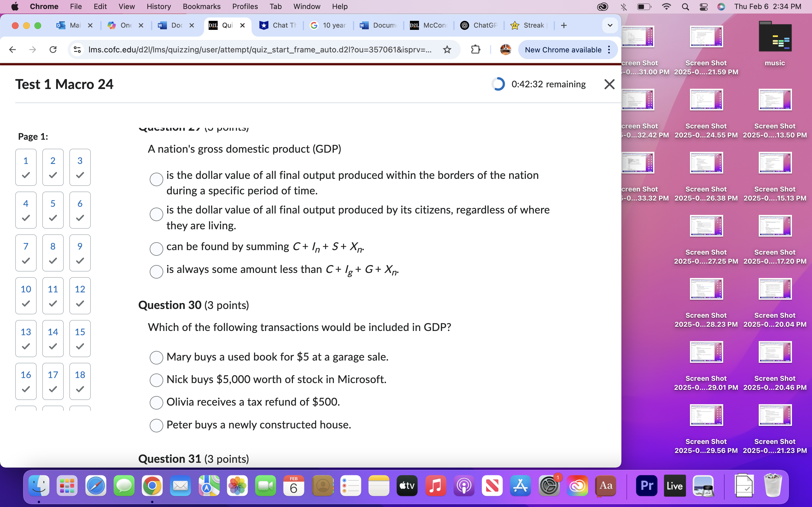Launch Premiere Pro from the Dock

click(x=646, y=485)
